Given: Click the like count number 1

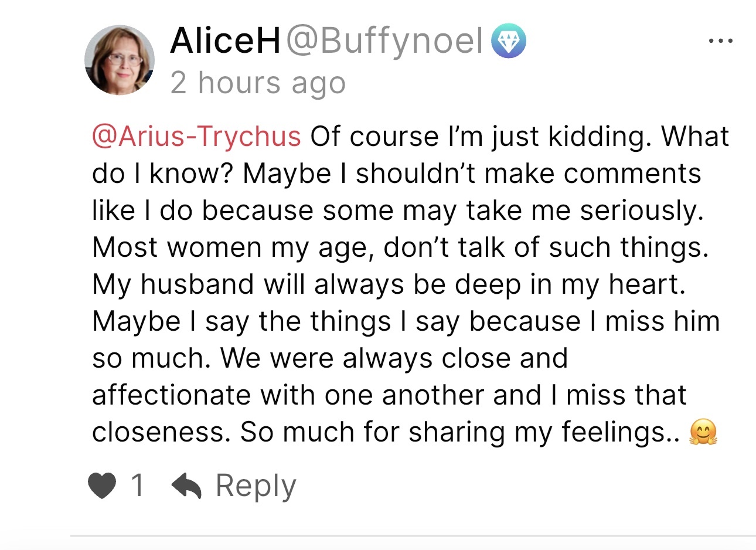Looking at the screenshot, I should coord(137,486).
